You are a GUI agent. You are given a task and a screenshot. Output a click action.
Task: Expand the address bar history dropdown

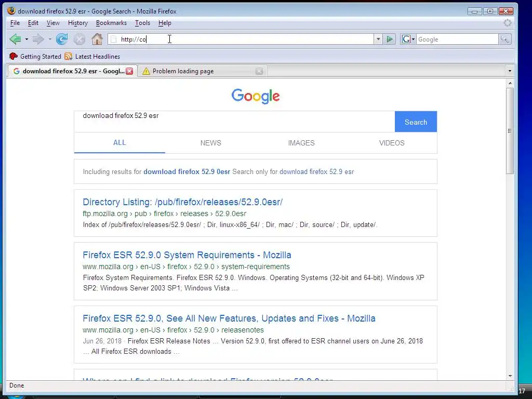378,39
